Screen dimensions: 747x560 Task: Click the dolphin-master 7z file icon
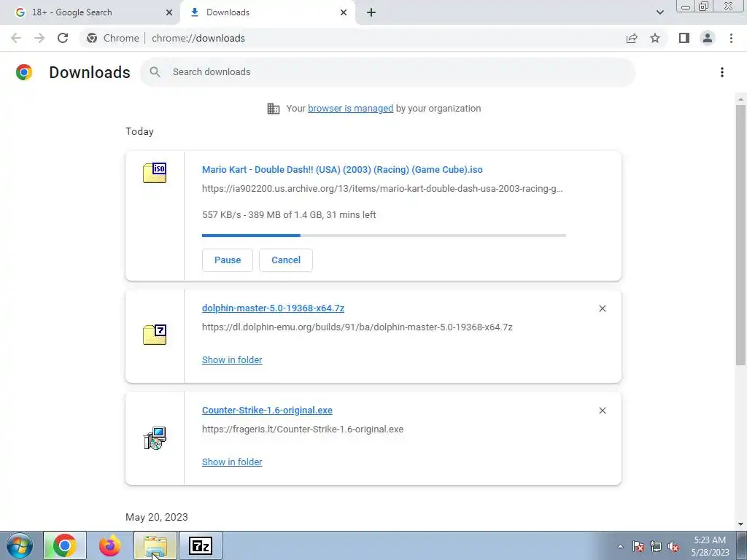pyautogui.click(x=155, y=334)
